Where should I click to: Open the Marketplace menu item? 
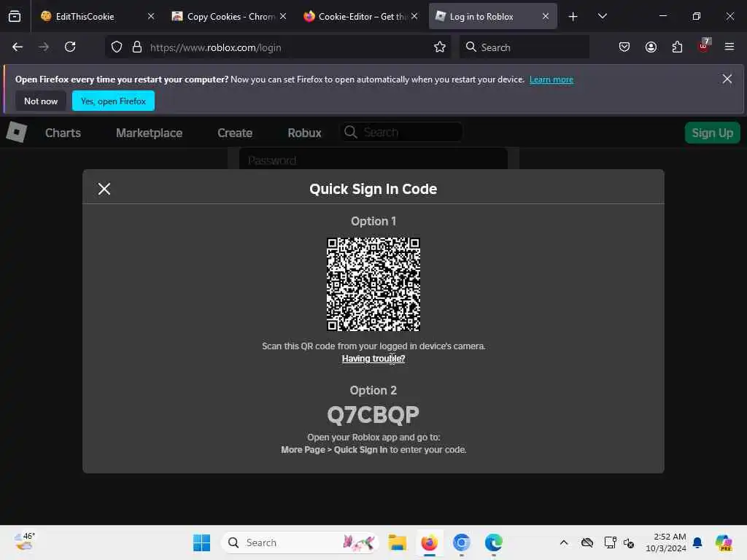click(149, 133)
